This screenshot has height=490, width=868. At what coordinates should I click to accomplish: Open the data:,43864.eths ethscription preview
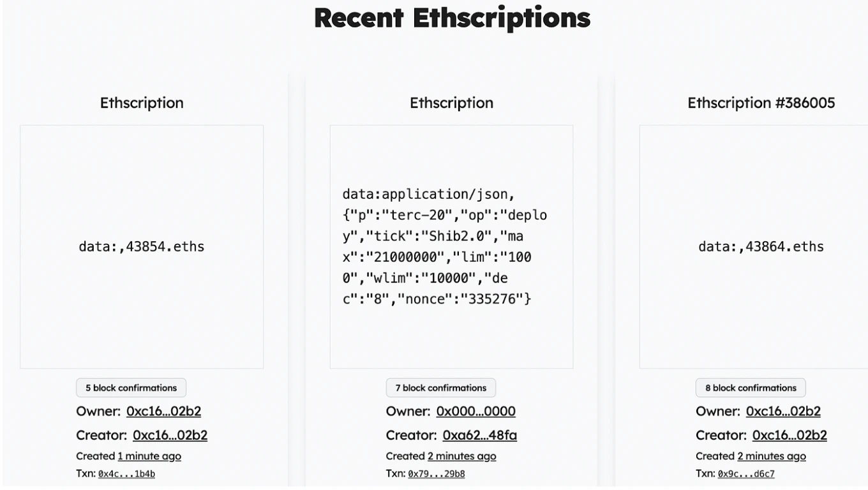pos(761,246)
